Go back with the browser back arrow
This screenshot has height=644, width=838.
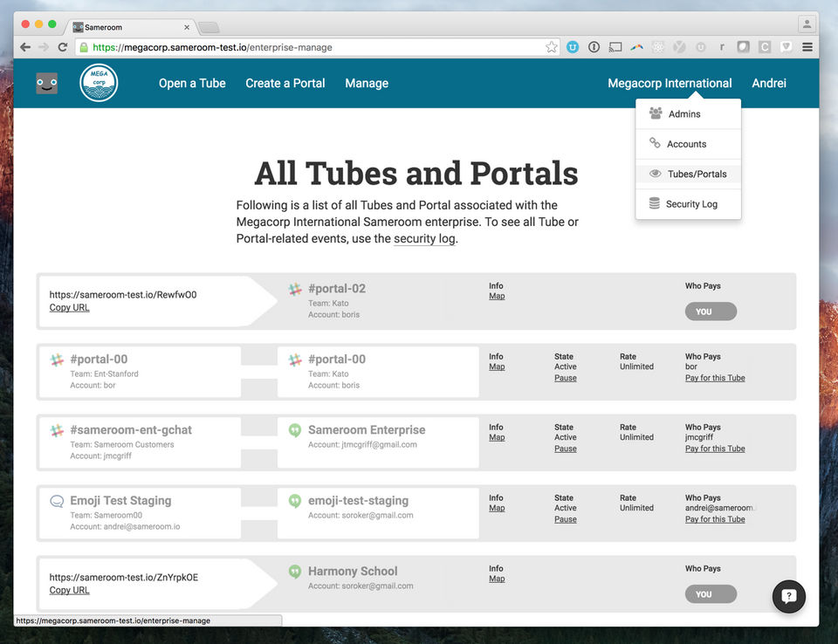[x=25, y=47]
